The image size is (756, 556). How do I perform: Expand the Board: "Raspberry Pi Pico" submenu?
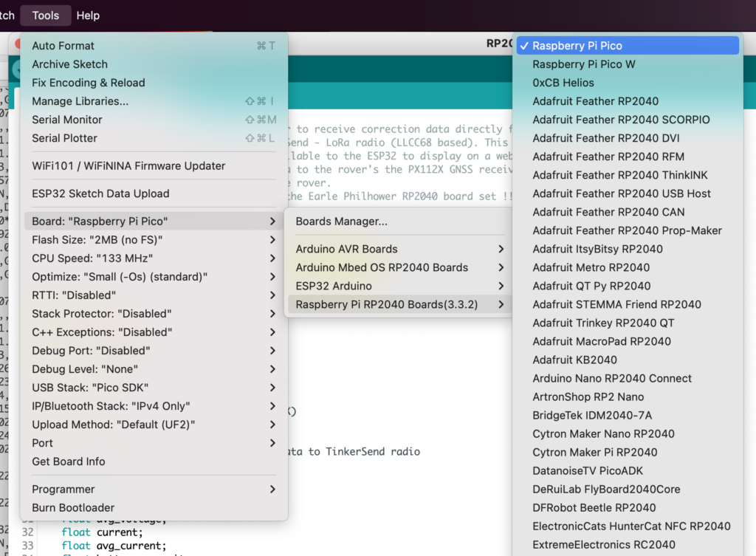click(154, 222)
